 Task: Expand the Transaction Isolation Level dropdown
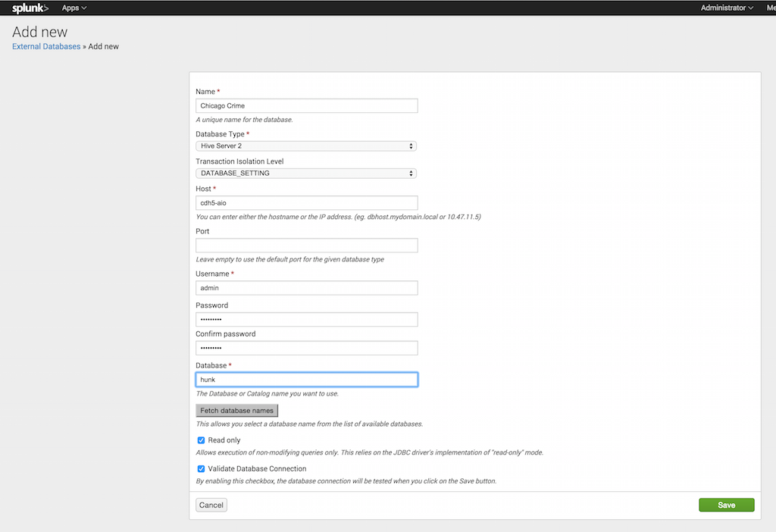click(306, 173)
